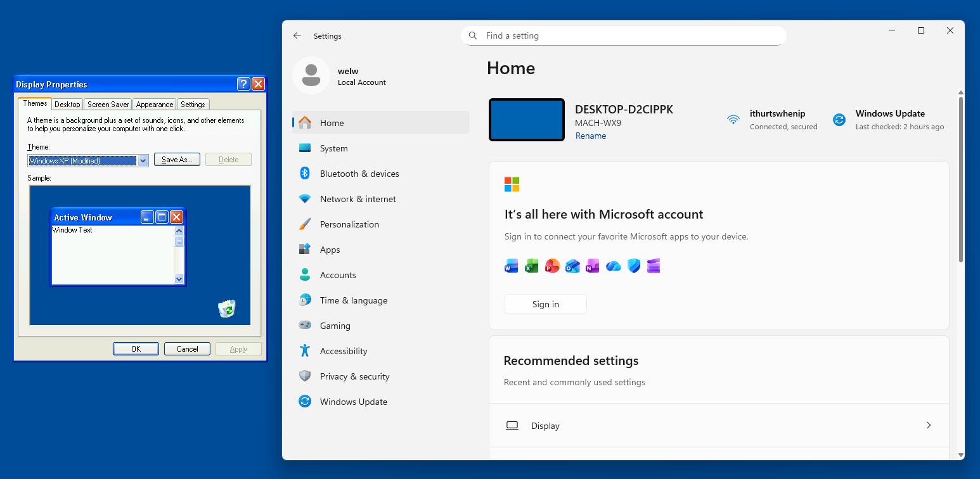Click the Sign in button

tap(545, 304)
